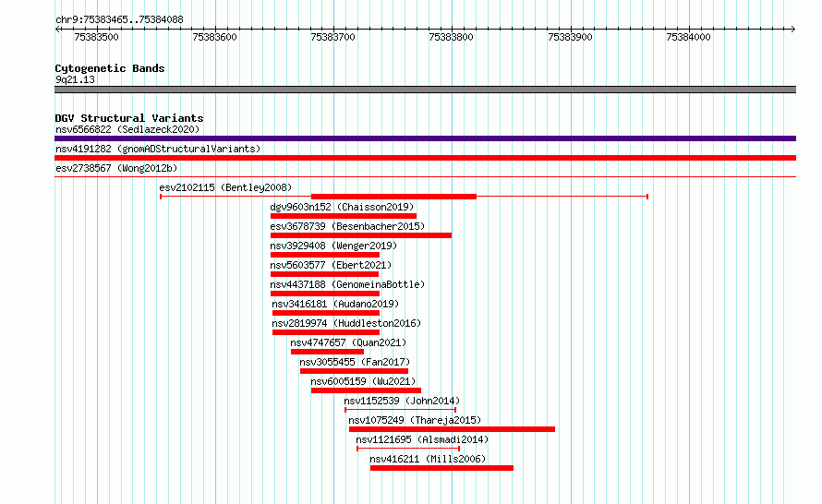
Task: Open nsv4747657 (Quan2021) label
Action: coord(348,342)
